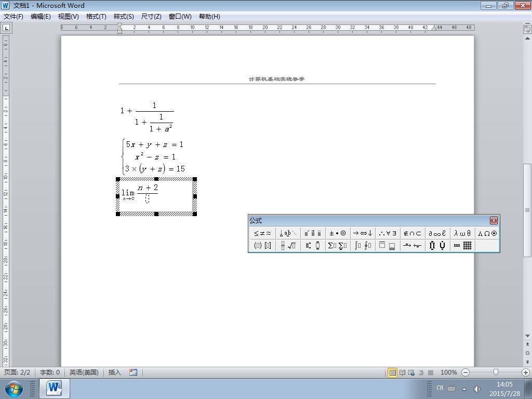Image resolution: width=532 pixels, height=399 pixels.
Task: Open the operator symbols palette (±•⊗)
Action: click(337, 233)
